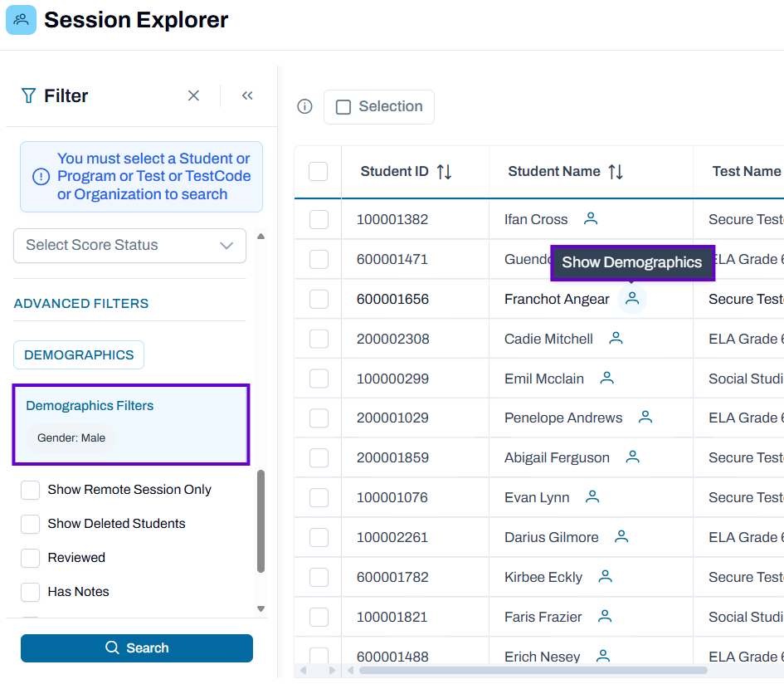
Task: Click the table horizontal scrollbar thumb
Action: pos(533,670)
